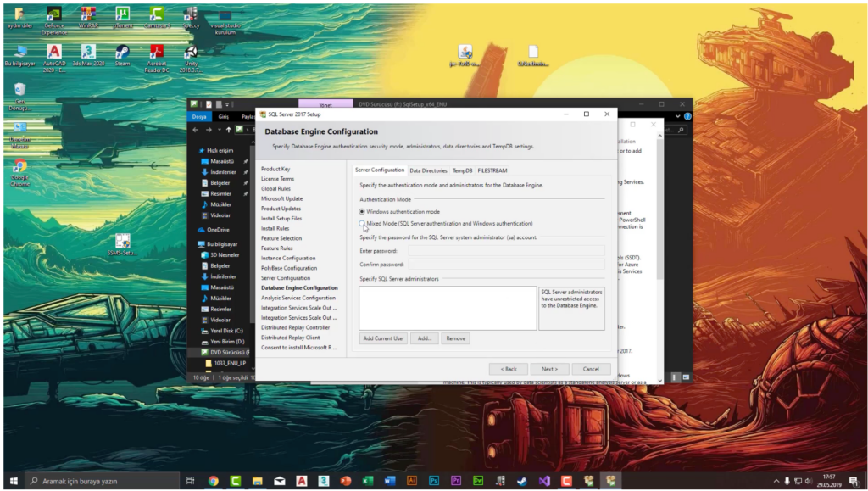Go to the FILESTREAM tab
868x491 pixels.
pos(492,170)
